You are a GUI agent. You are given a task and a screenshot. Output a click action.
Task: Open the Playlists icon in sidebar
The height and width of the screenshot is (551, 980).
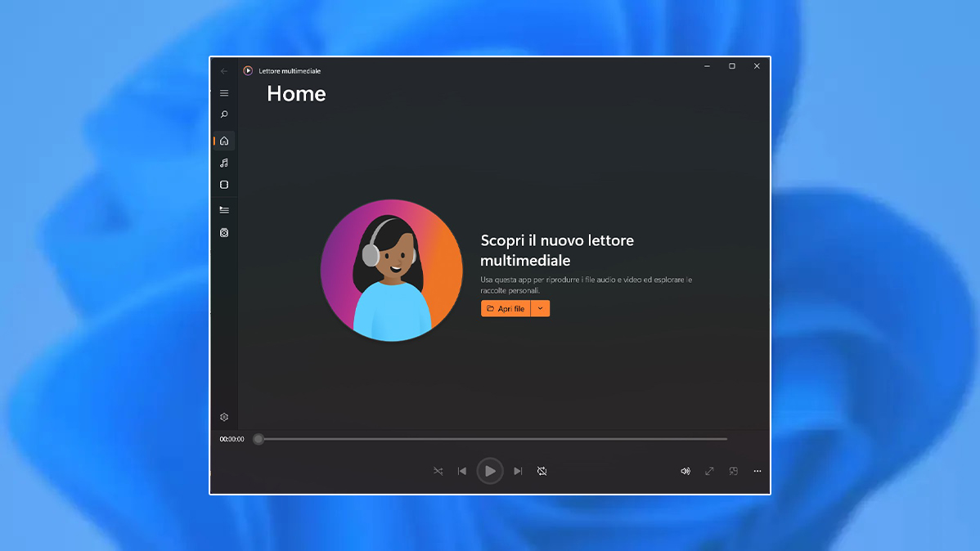(224, 232)
